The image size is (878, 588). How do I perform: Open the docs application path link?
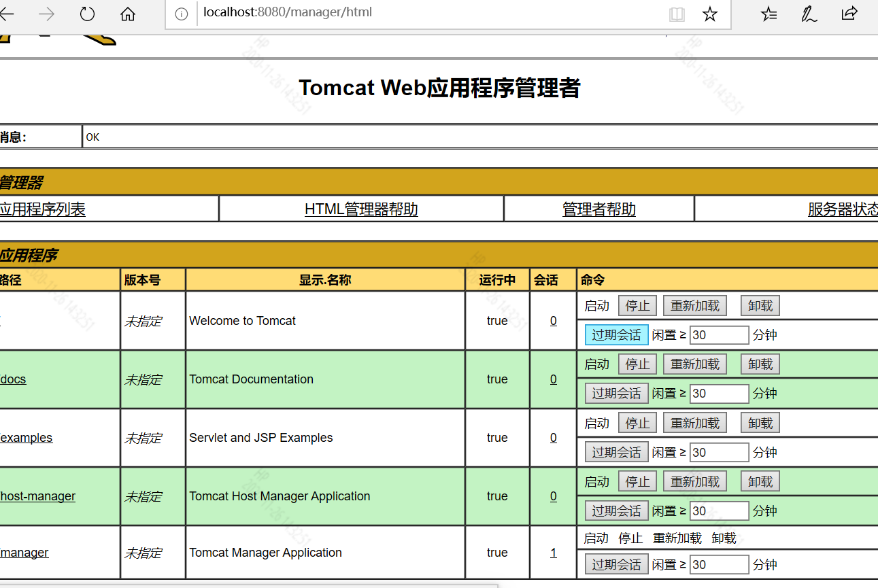(x=13, y=379)
